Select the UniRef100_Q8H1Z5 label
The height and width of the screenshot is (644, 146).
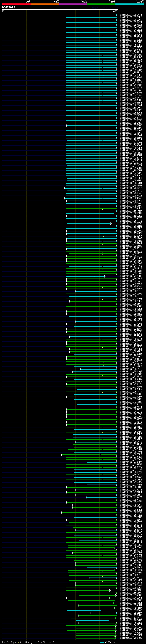point(131,60)
